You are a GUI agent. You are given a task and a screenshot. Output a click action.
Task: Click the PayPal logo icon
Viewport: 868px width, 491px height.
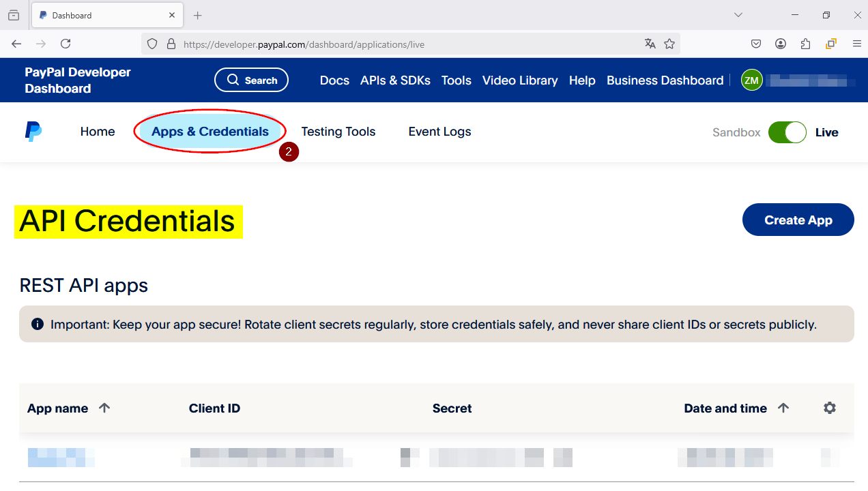point(33,132)
